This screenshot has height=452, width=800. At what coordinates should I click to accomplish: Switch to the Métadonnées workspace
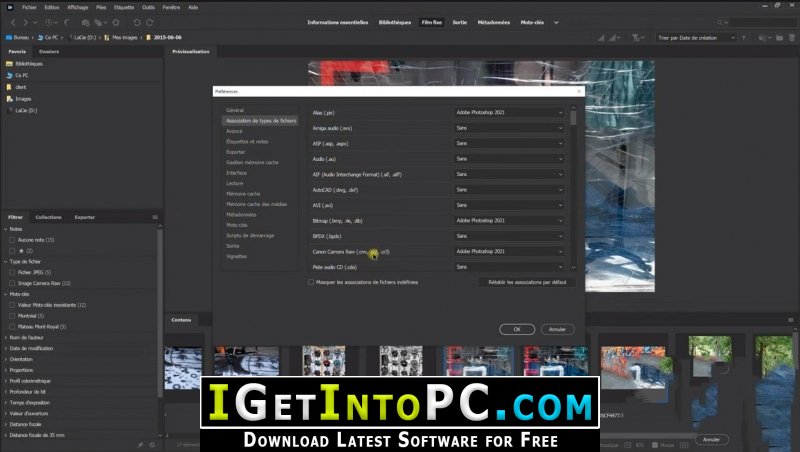coord(493,22)
